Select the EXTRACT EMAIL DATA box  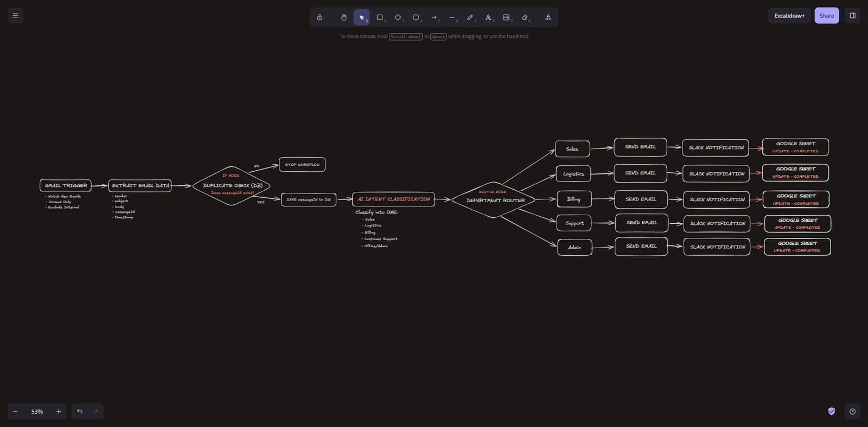point(140,185)
